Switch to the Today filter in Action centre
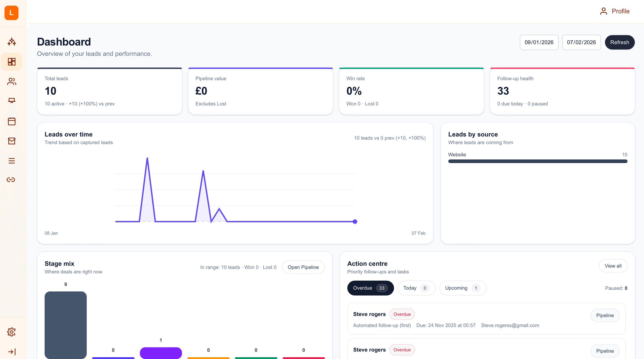The height and width of the screenshot is (359, 644). [x=416, y=288]
